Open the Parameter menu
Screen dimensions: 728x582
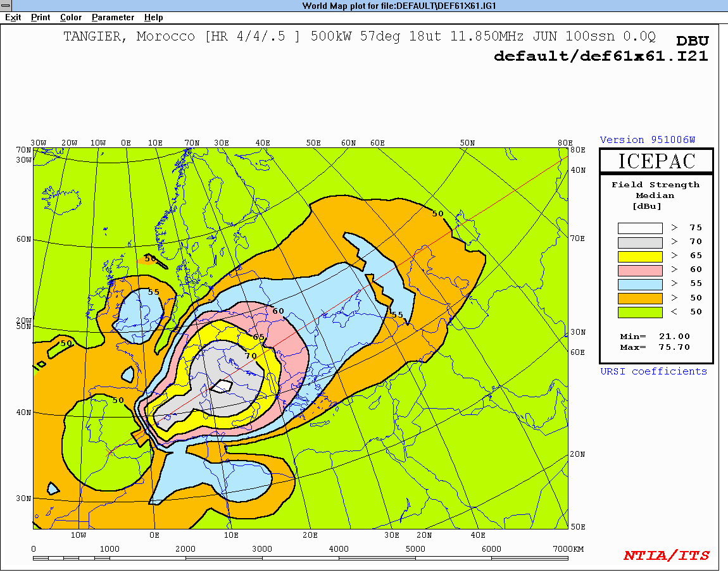[x=113, y=18]
